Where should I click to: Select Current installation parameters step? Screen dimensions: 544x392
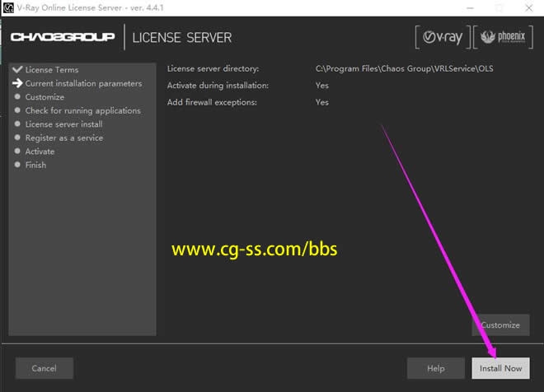click(83, 83)
